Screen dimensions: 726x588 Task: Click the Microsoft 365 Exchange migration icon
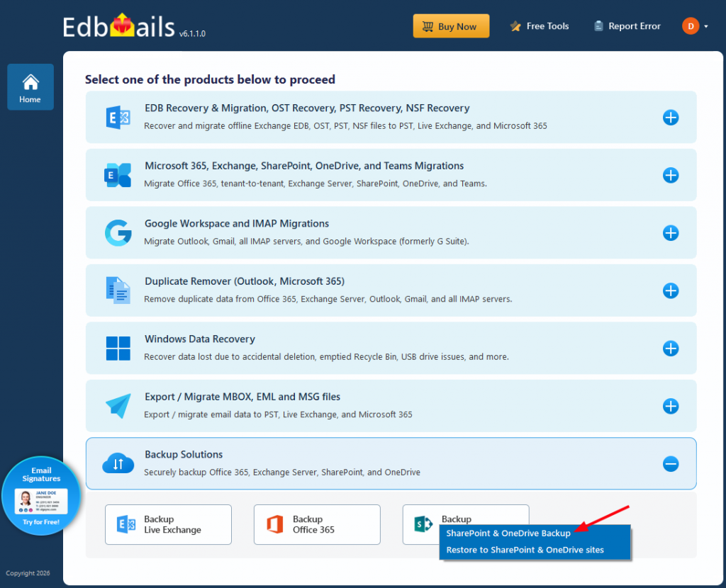click(x=118, y=175)
